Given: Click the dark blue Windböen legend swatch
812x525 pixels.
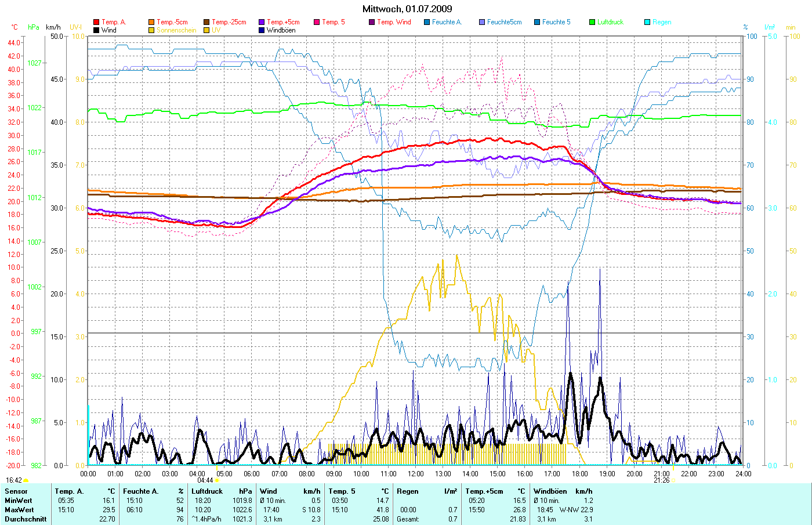Looking at the screenshot, I should tap(262, 30).
